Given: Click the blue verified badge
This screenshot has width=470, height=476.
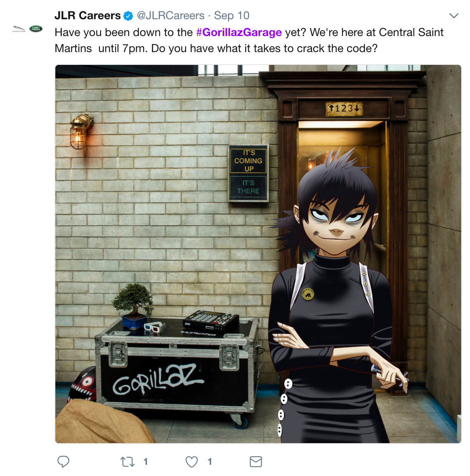Looking at the screenshot, I should 128,16.
